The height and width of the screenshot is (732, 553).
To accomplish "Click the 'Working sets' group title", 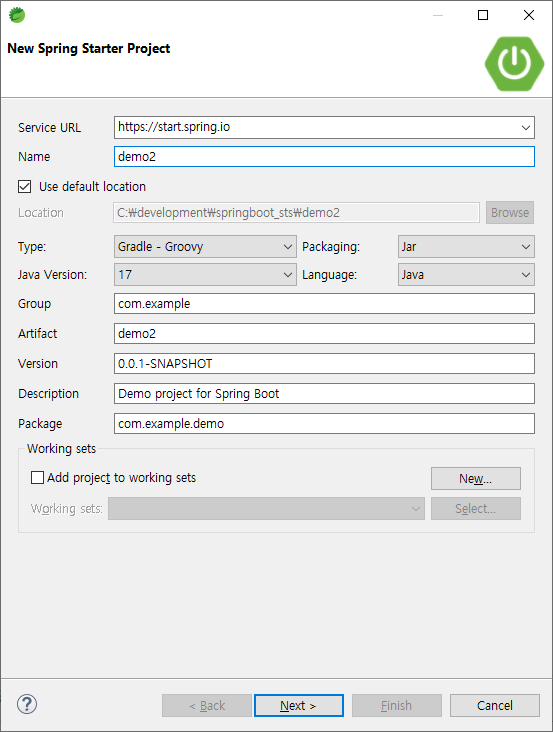I will tap(61, 449).
